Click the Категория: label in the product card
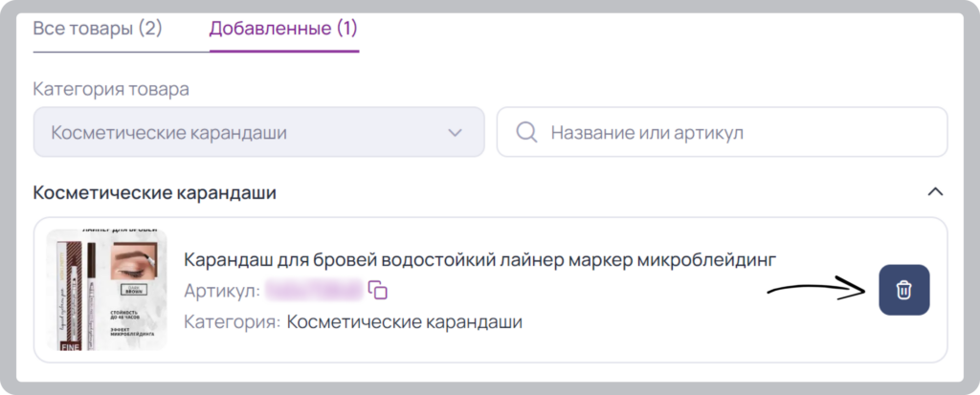This screenshot has height=395, width=980. (x=232, y=322)
